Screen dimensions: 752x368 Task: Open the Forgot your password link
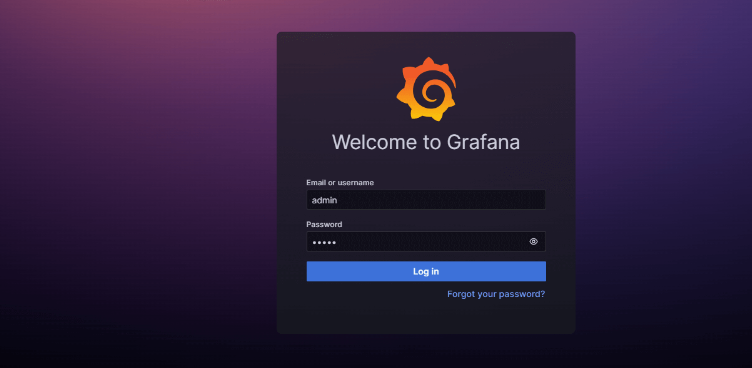click(496, 294)
